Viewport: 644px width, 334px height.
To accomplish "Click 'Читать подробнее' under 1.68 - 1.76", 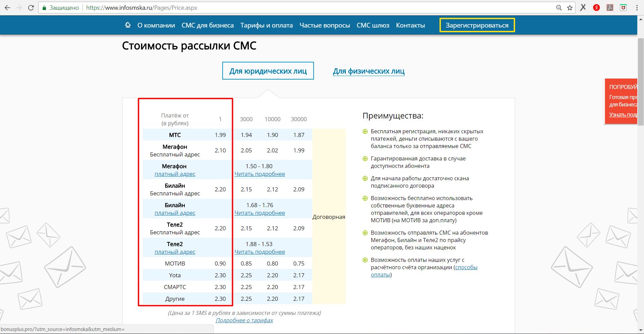I will (260, 213).
